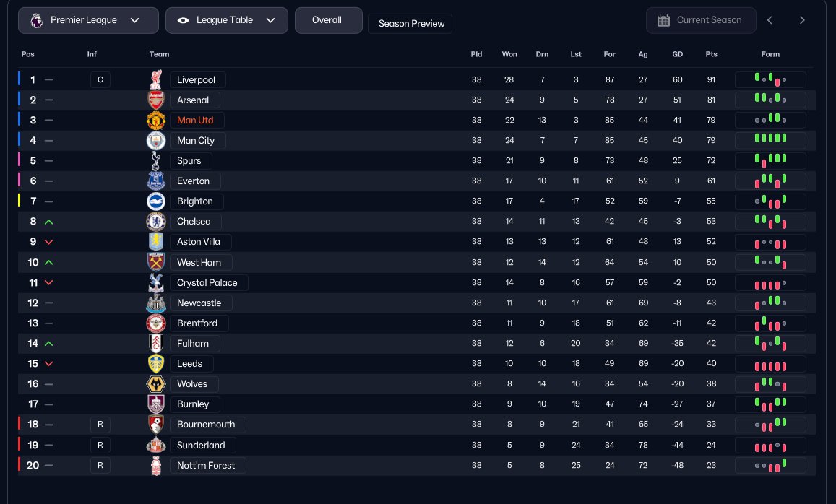Switch to the Season Preview tab
This screenshot has height=504, width=836.
pos(410,24)
